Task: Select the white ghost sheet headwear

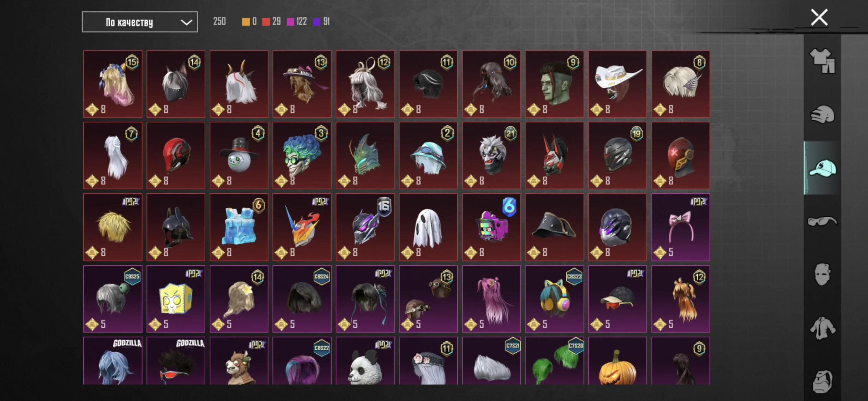Action: (x=428, y=227)
